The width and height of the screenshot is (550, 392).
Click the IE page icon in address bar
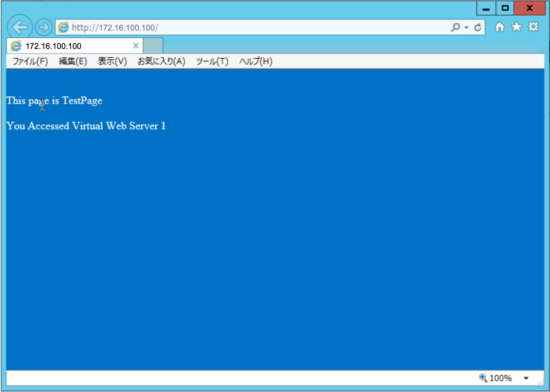[63, 27]
